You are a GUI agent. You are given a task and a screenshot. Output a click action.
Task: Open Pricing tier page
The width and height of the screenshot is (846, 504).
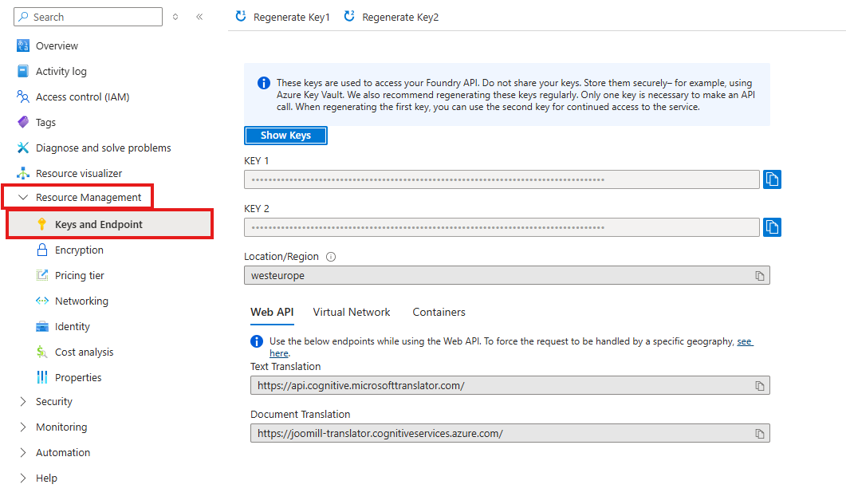79,275
